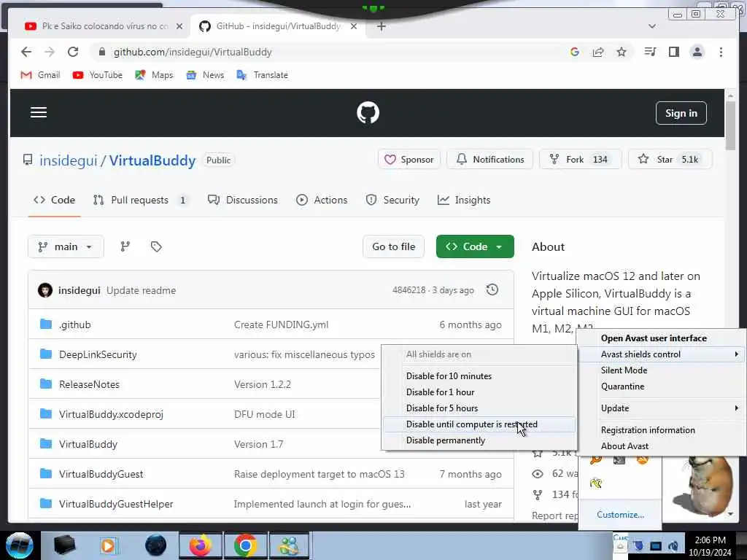The height and width of the screenshot is (560, 747).
Task: Open Avast Quarantine
Action: click(661, 386)
